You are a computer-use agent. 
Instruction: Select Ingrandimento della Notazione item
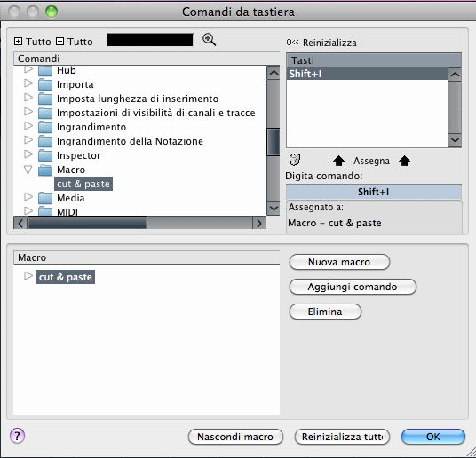click(130, 141)
